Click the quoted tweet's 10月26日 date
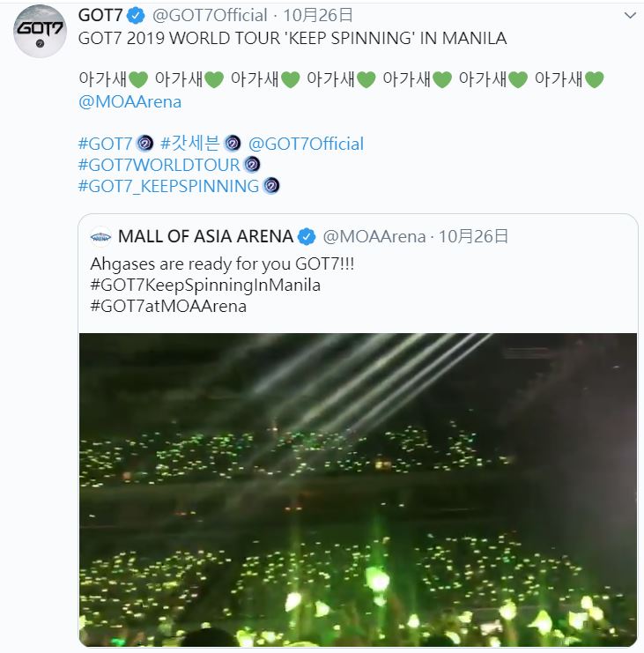This screenshot has width=644, height=653. pos(473,236)
